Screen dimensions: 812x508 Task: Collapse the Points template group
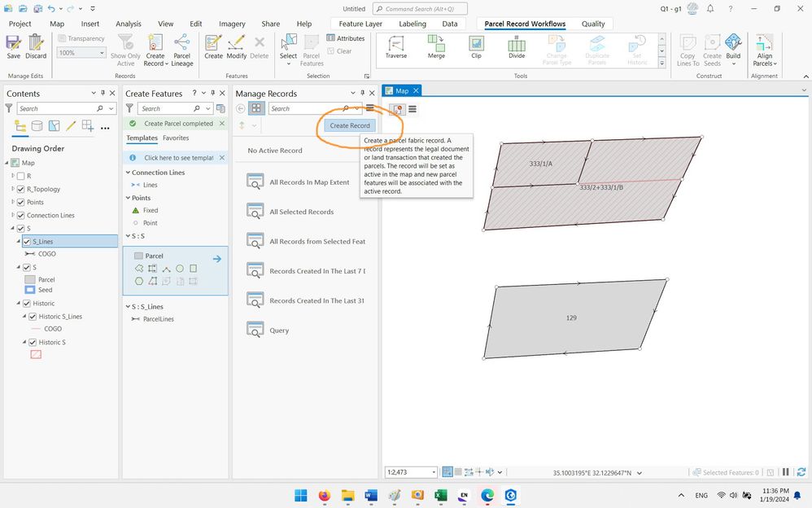(x=128, y=198)
